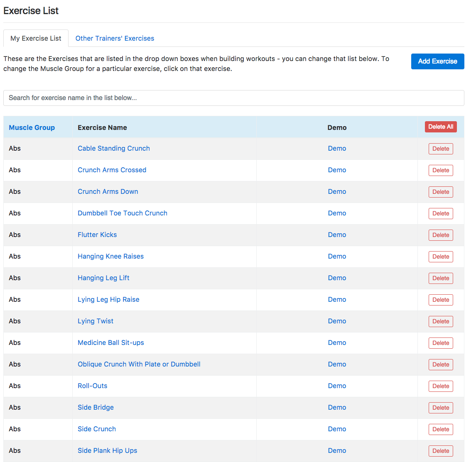Open Hanging Leg Lift exercise
The height and width of the screenshot is (462, 476).
103,278
